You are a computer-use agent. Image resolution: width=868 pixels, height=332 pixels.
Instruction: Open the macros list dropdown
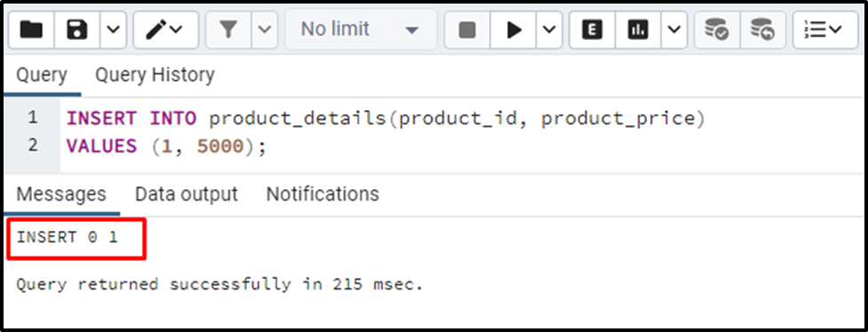(x=824, y=30)
